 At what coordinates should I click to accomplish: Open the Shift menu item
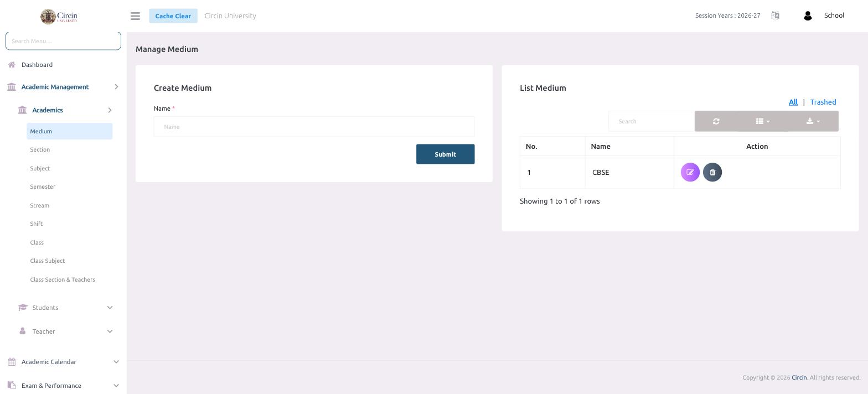coord(37,224)
